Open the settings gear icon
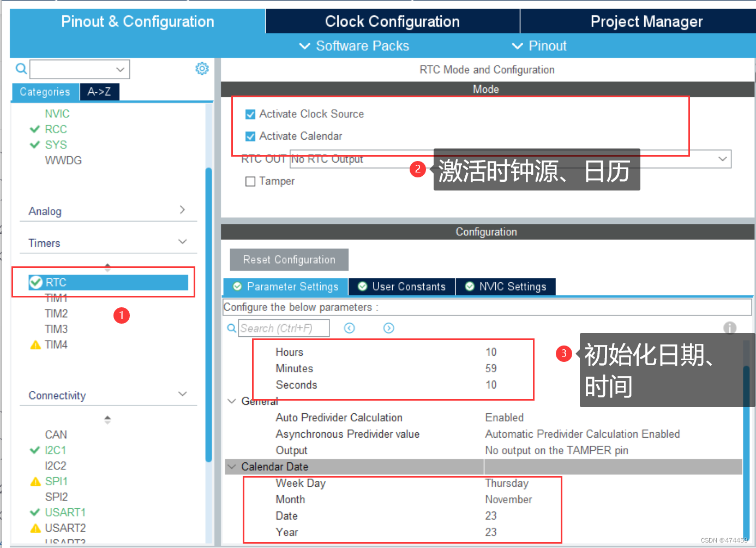This screenshot has height=548, width=756. tap(202, 68)
